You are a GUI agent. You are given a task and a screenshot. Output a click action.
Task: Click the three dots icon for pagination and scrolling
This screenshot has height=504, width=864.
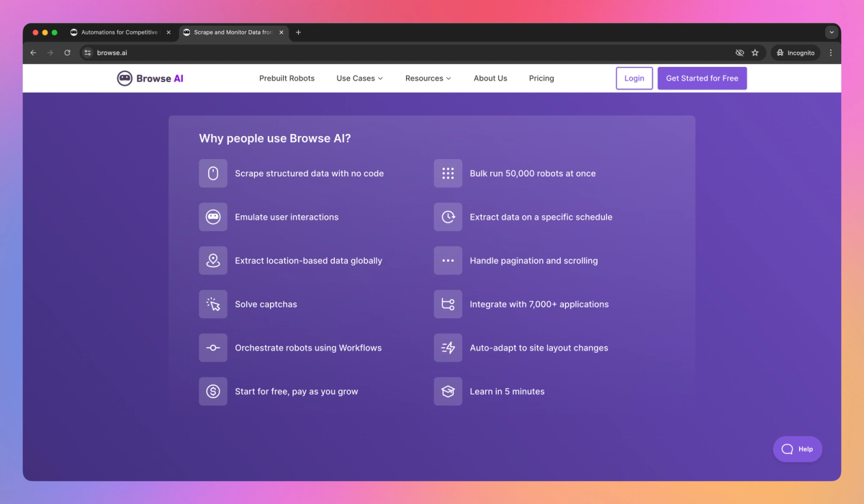448,261
